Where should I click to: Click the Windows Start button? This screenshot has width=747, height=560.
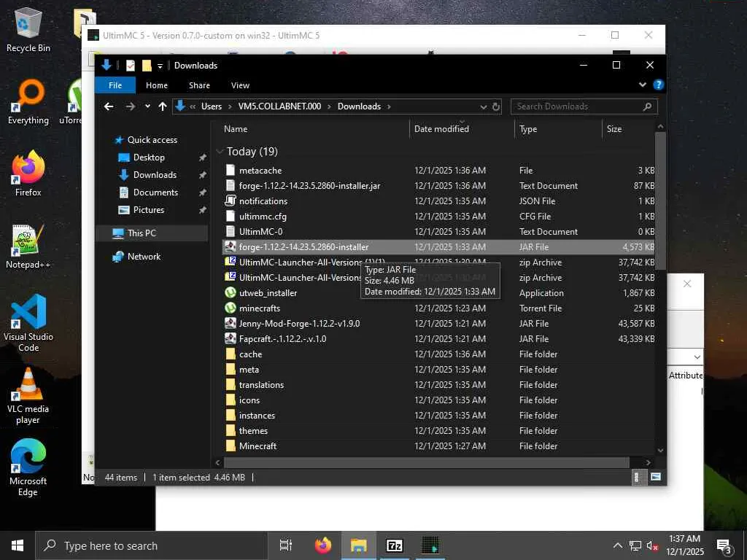18,545
